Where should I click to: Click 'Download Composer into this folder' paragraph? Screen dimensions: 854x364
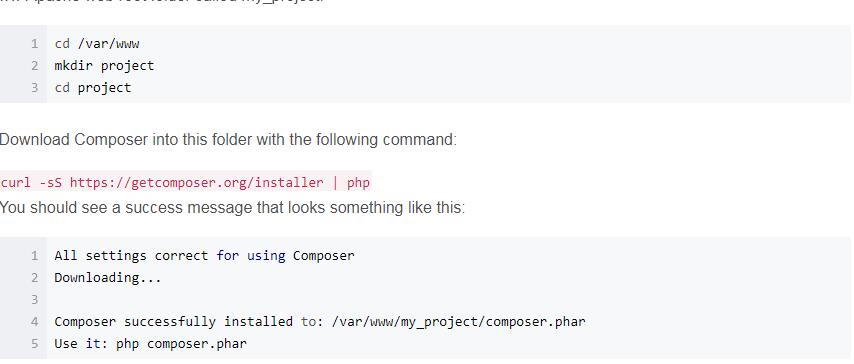pos(228,139)
